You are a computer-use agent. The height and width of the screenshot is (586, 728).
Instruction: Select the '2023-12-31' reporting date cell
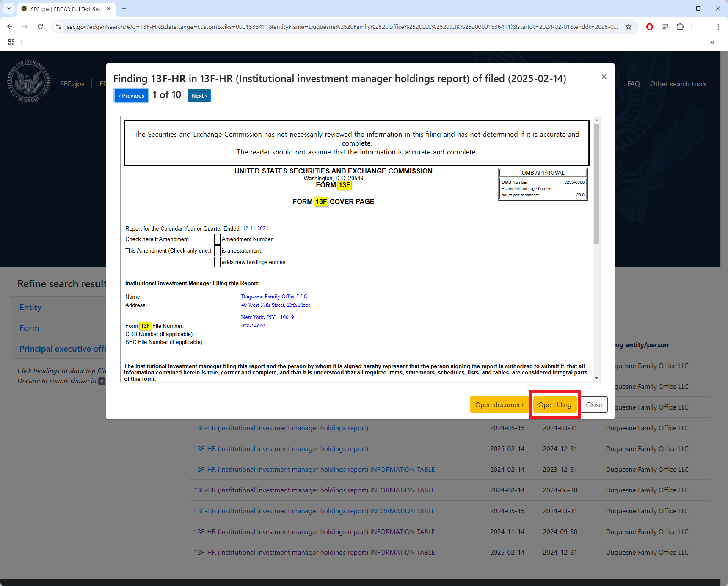tap(560, 470)
